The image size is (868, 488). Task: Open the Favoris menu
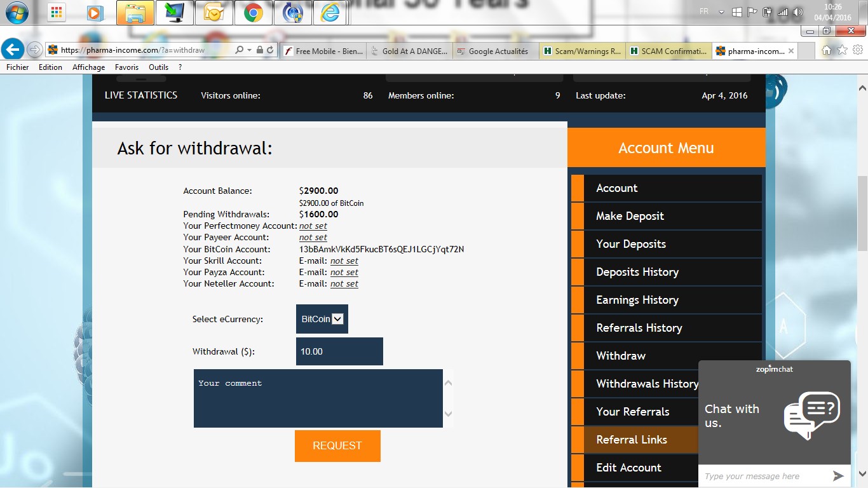click(126, 67)
